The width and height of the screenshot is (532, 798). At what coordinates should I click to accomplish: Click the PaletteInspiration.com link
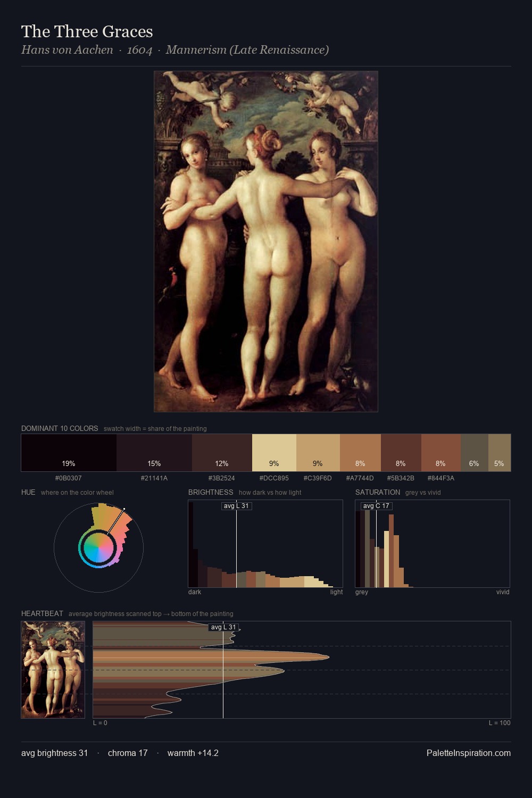pyautogui.click(x=469, y=753)
